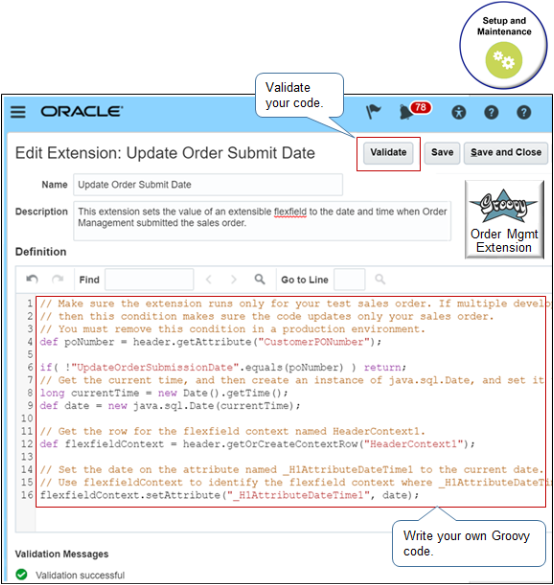
Task: Click the Oracle logo
Action: pos(82,112)
